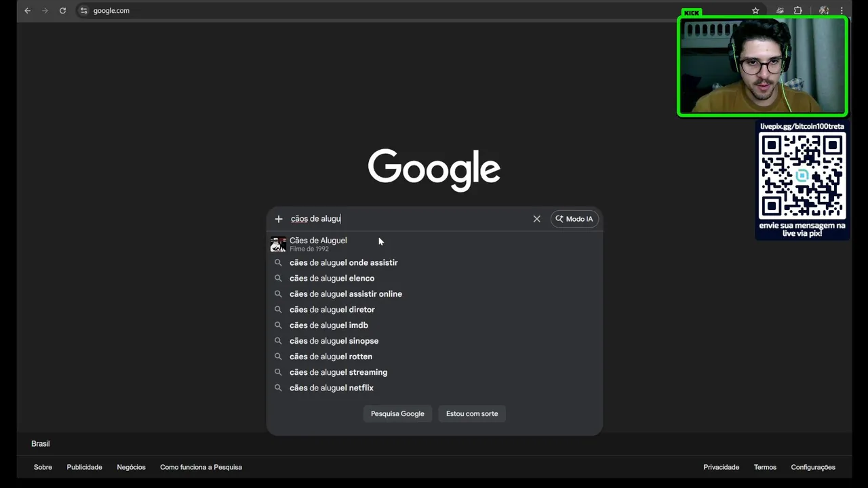868x488 pixels.
Task: Choose suggestion 'cães de aluguel sinopse'
Action: pos(434,341)
